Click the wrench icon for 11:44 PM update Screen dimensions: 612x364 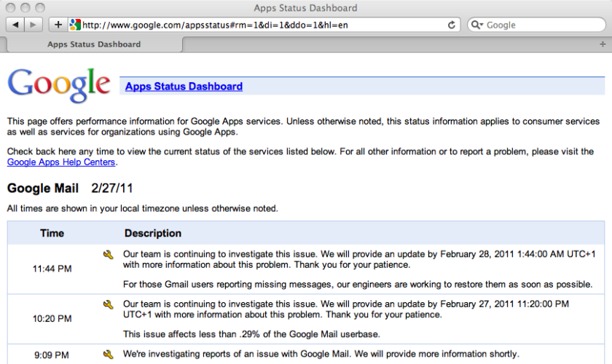[x=109, y=255]
